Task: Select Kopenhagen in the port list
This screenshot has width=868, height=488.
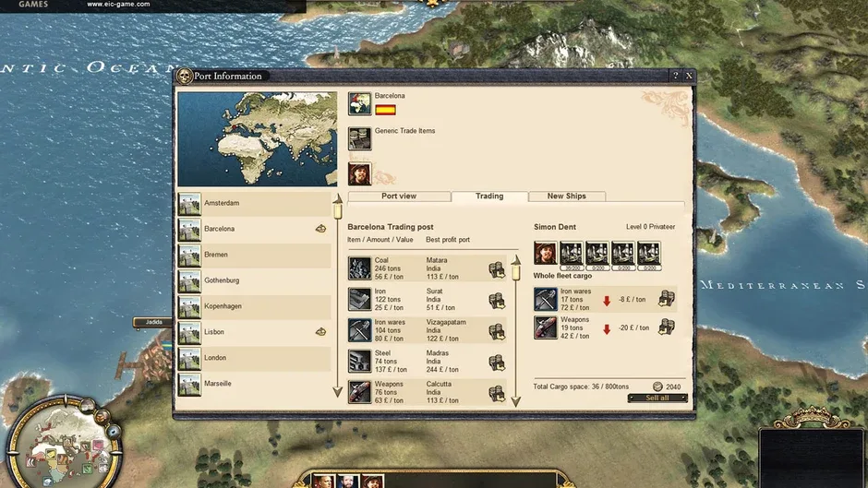Action: coord(254,306)
